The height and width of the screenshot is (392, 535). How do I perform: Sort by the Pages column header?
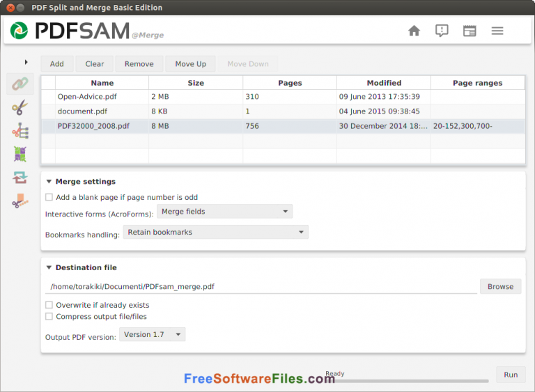pos(290,83)
